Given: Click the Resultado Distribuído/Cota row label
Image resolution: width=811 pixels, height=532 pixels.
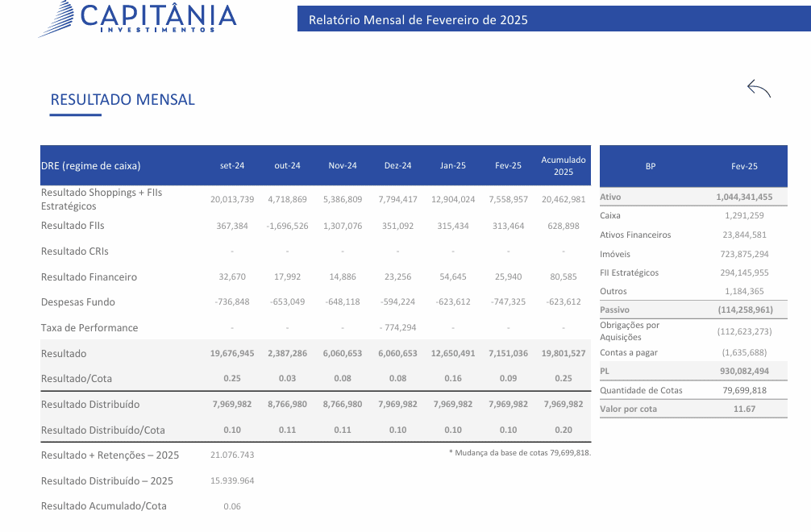Looking at the screenshot, I should [x=103, y=430].
